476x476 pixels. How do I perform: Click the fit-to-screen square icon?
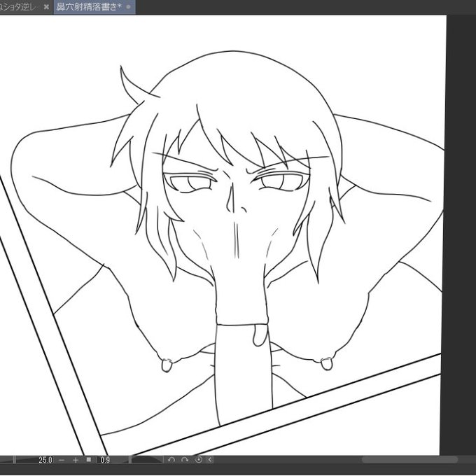(x=89, y=460)
